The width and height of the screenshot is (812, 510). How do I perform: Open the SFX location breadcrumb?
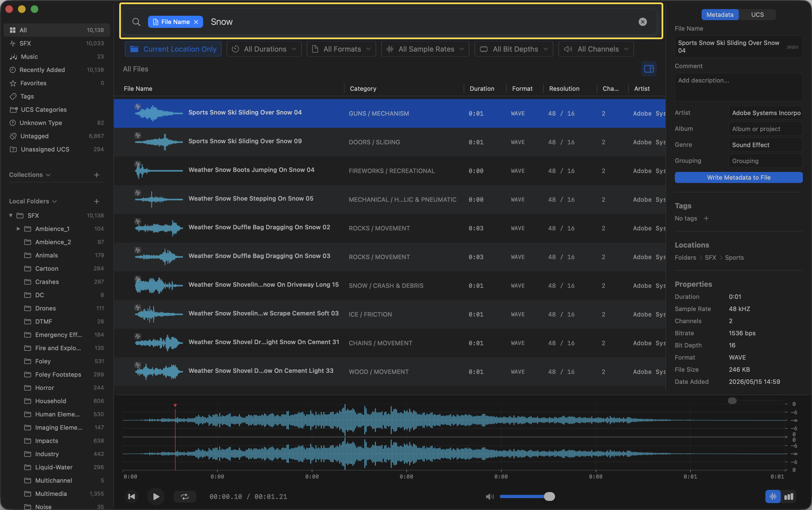[710, 257]
